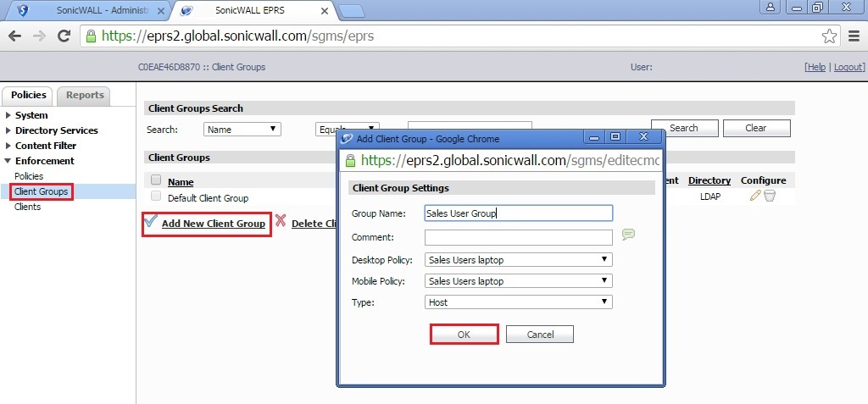Screen dimensions: 868x404
Task: Check the Default Client Group checkbox
Action: tap(156, 196)
